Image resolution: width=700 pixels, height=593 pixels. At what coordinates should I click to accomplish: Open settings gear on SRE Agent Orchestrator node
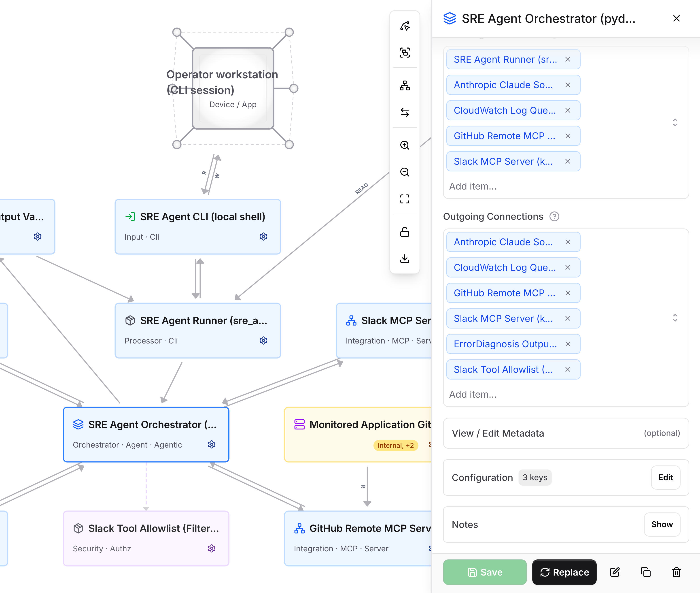212,444
